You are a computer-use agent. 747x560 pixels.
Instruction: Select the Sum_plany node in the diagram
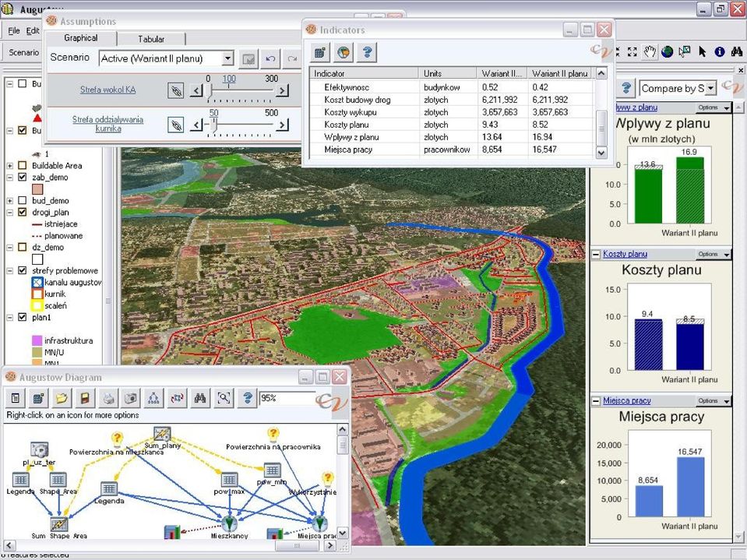162,438
